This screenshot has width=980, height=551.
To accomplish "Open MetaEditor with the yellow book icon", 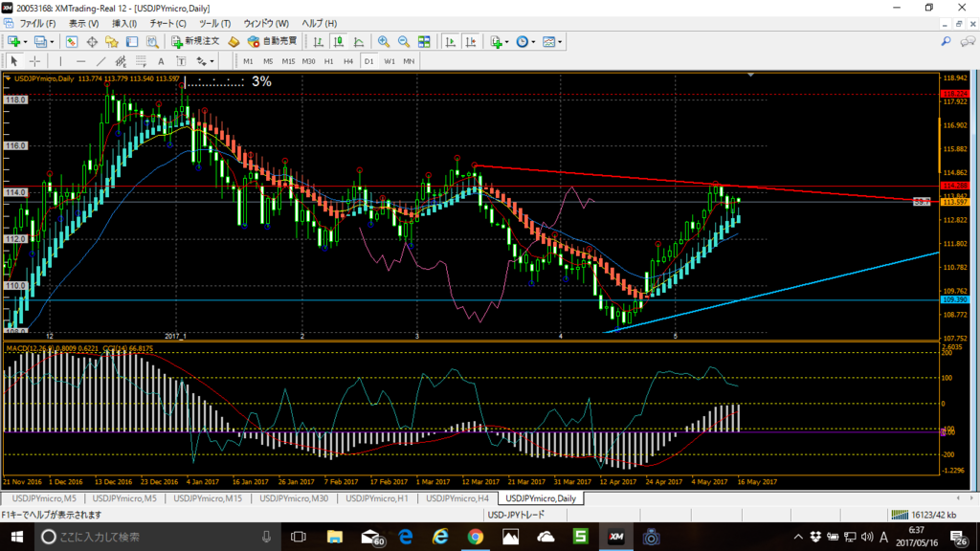I will 234,42.
